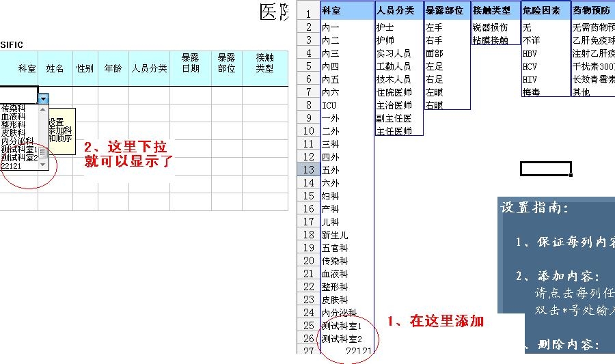Select the 危险因素 header cell
This screenshot has width=615, height=364.
(545, 11)
